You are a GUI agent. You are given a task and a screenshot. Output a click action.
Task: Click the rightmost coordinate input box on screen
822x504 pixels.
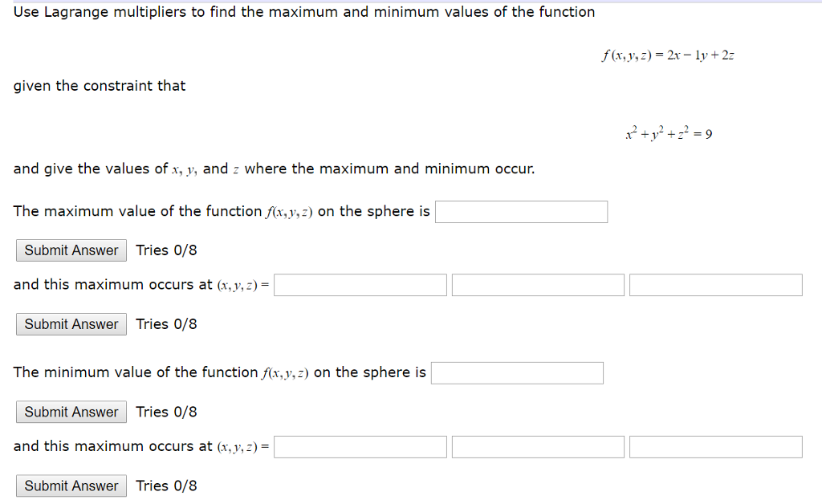tap(715, 446)
